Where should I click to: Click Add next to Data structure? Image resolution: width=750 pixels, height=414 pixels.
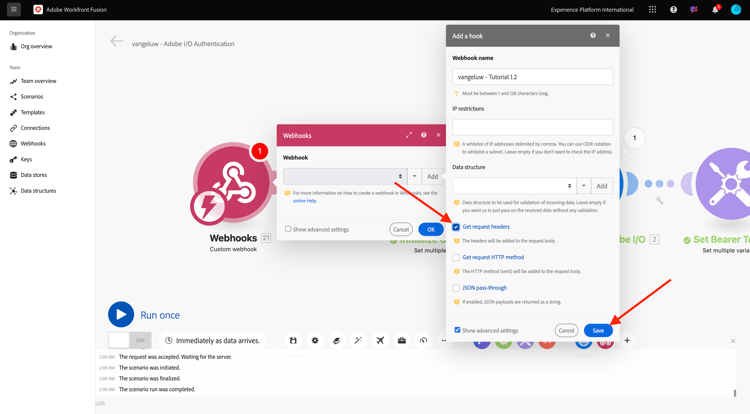coord(602,185)
